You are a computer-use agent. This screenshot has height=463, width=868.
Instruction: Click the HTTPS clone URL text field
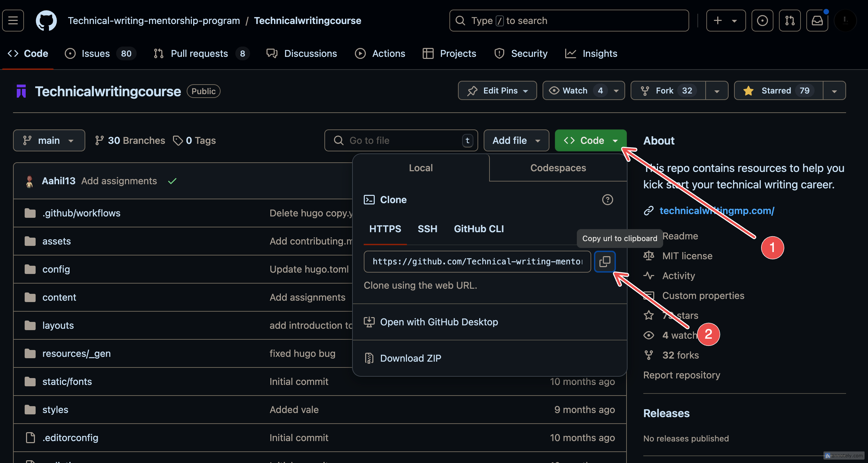(477, 262)
